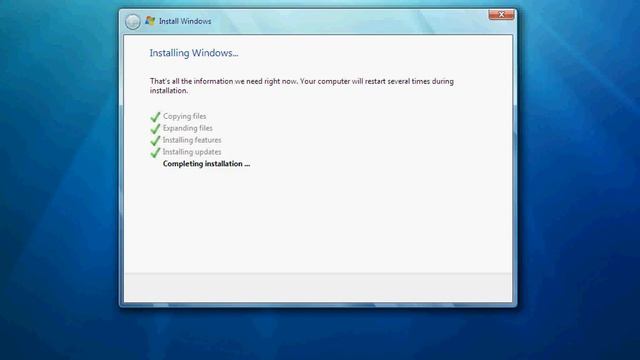Click the green checkmark beside Expanding files
Image resolution: width=640 pixels, height=360 pixels.
(155, 129)
